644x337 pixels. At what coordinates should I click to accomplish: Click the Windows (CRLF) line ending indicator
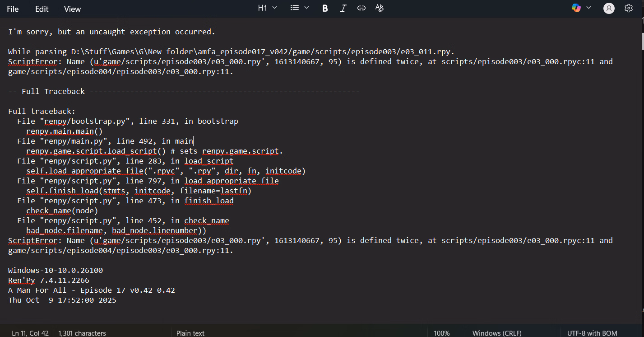[x=497, y=333]
